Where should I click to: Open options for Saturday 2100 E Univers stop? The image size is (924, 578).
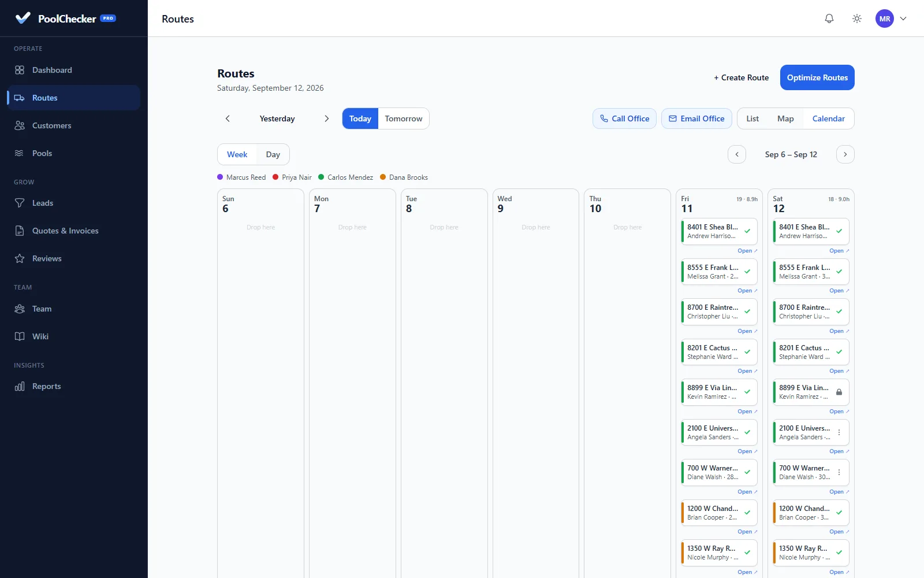pyautogui.click(x=839, y=432)
